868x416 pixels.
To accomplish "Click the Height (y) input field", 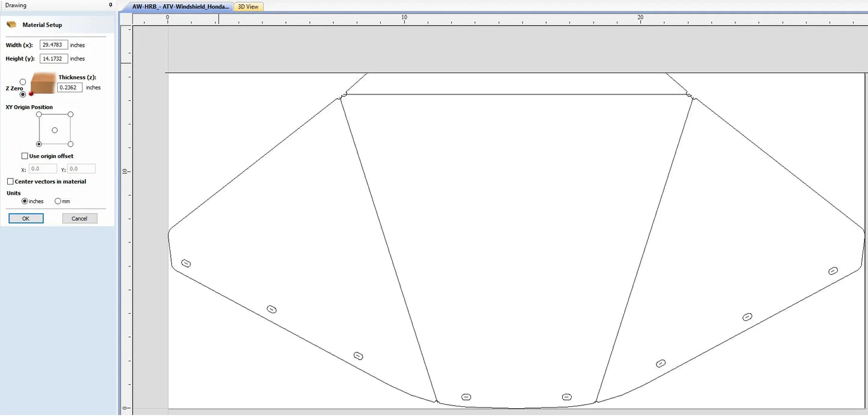I will pos(53,59).
